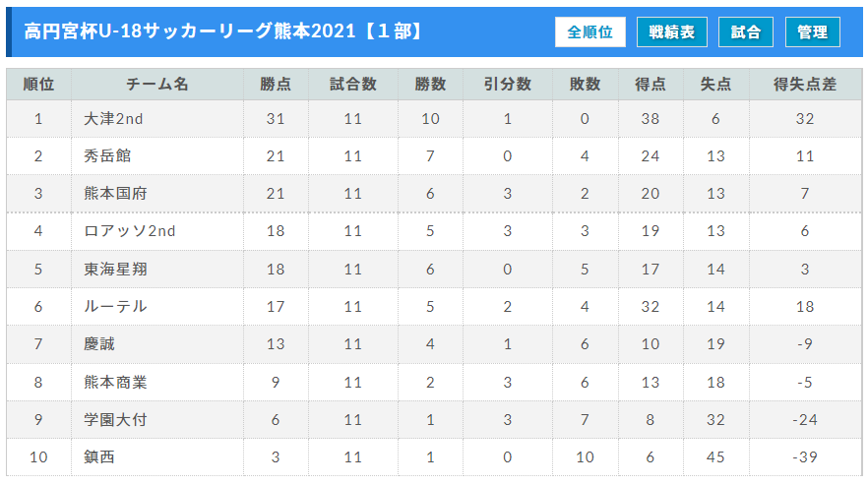Click the 勝点 column header
This screenshot has width=868, height=485.
276,85
